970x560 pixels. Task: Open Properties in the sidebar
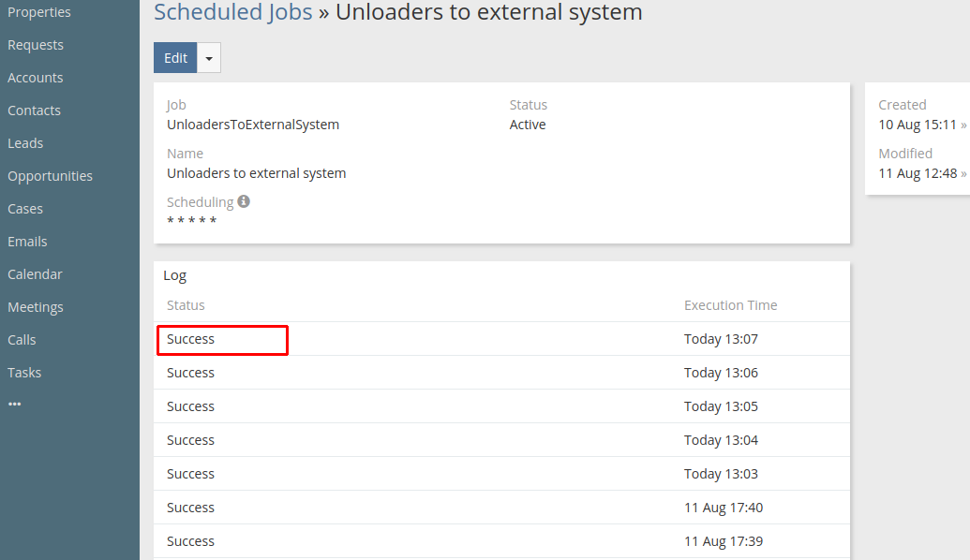point(39,12)
